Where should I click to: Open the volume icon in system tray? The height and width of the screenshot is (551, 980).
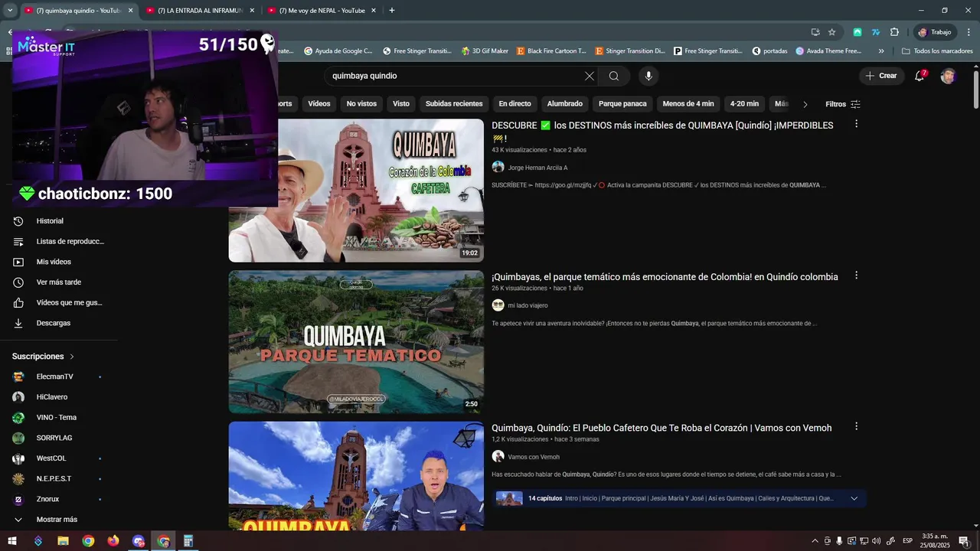coord(876,541)
